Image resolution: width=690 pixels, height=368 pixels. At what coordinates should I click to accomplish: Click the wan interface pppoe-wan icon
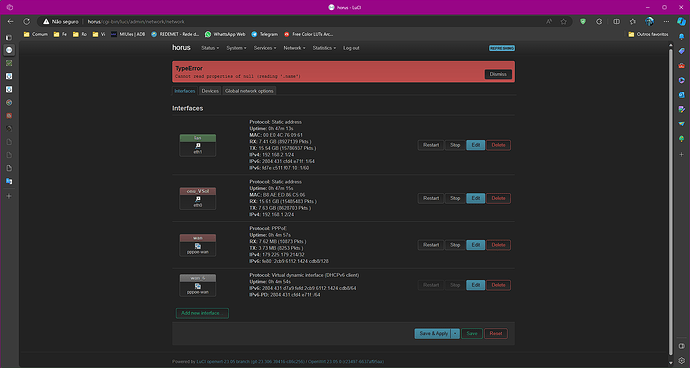(198, 246)
